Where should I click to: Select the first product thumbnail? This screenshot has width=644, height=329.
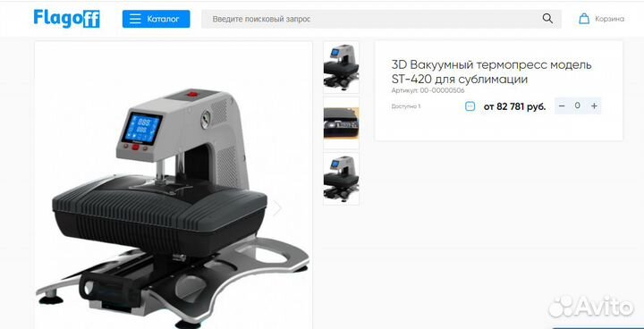[x=341, y=67]
